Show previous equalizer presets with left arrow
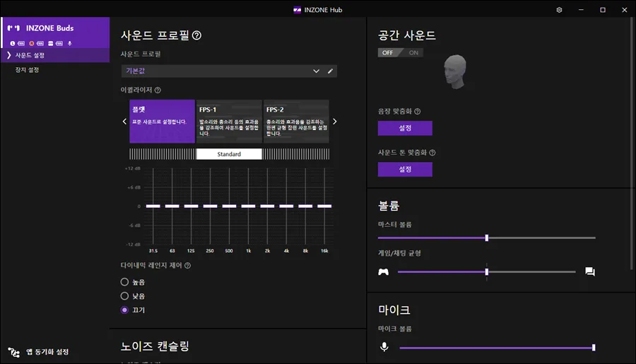This screenshot has width=636, height=364. pos(124,122)
